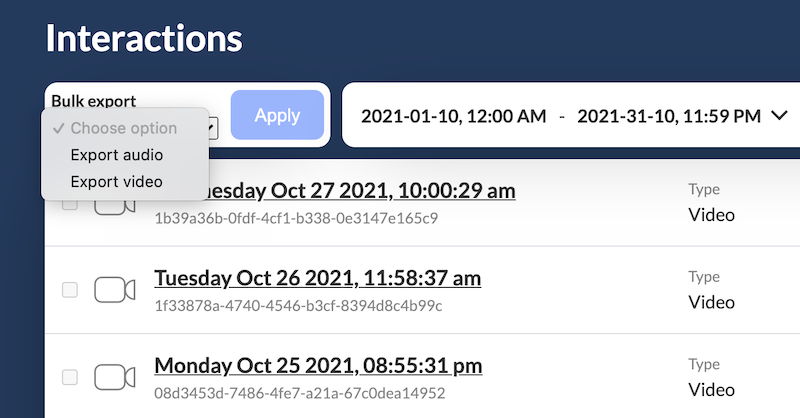Viewport: 800px width, 418px height.
Task: Click the start date 2021-01-10, 12:00 AM
Action: click(x=453, y=116)
